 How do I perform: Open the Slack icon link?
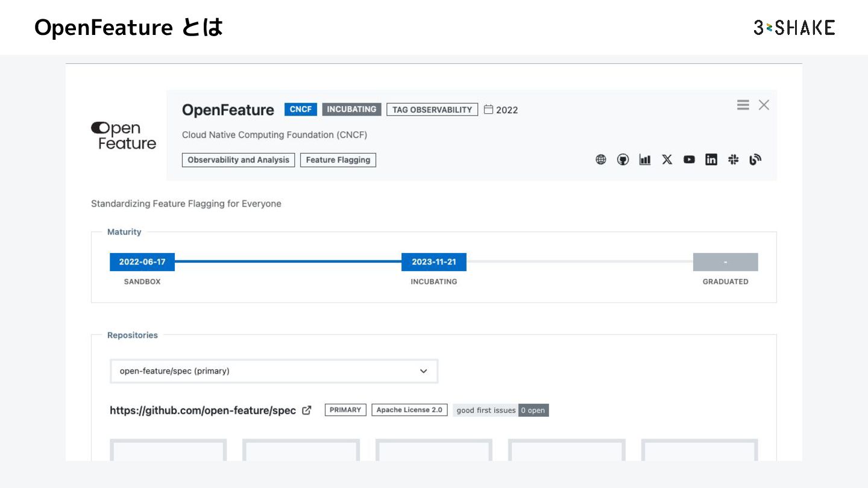click(734, 160)
